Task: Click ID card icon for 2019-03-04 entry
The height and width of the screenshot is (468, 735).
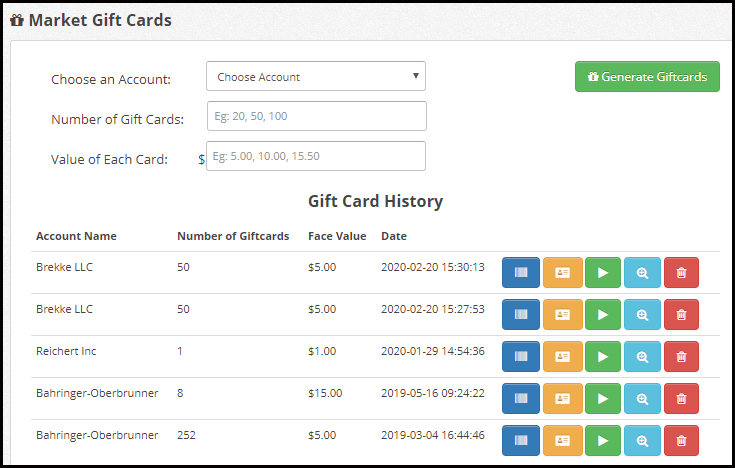Action: tap(562, 440)
